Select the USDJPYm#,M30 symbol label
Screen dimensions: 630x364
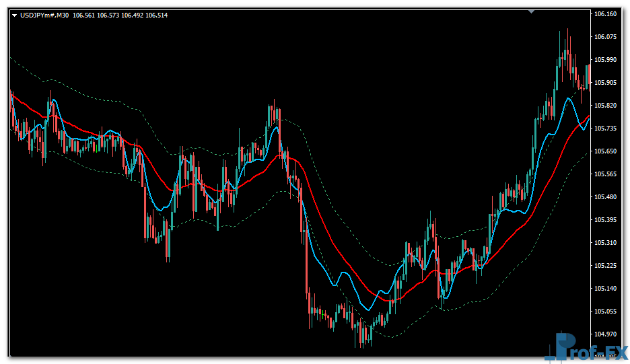44,15
